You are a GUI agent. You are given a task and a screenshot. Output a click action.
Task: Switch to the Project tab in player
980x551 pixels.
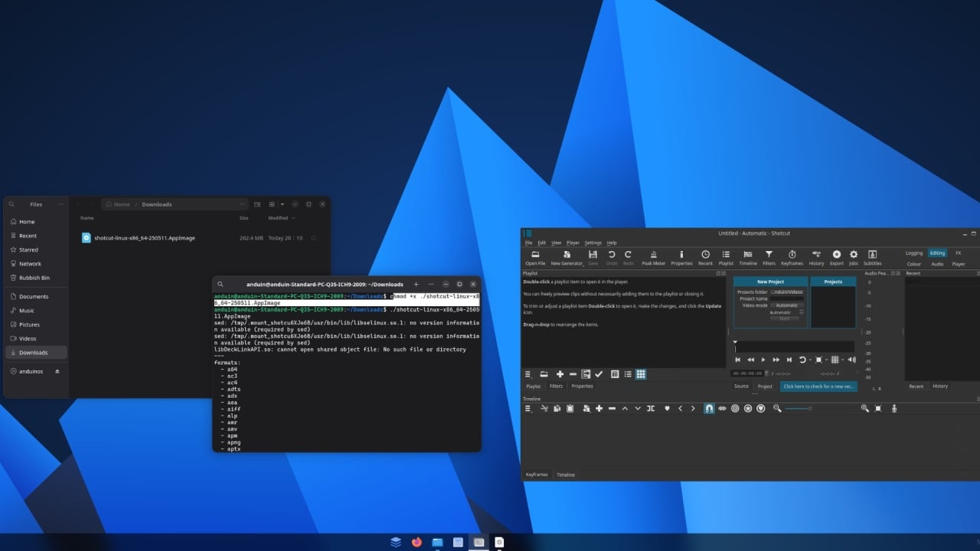coord(765,386)
